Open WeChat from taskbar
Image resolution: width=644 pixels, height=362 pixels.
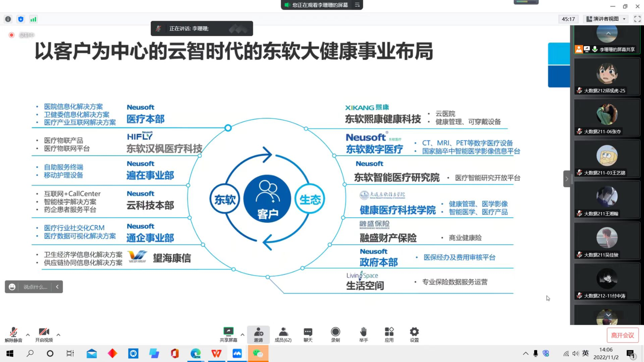[x=258, y=353]
